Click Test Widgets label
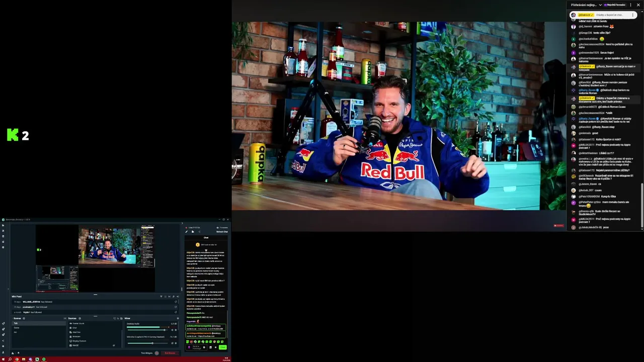The image size is (644, 362). coord(146,353)
